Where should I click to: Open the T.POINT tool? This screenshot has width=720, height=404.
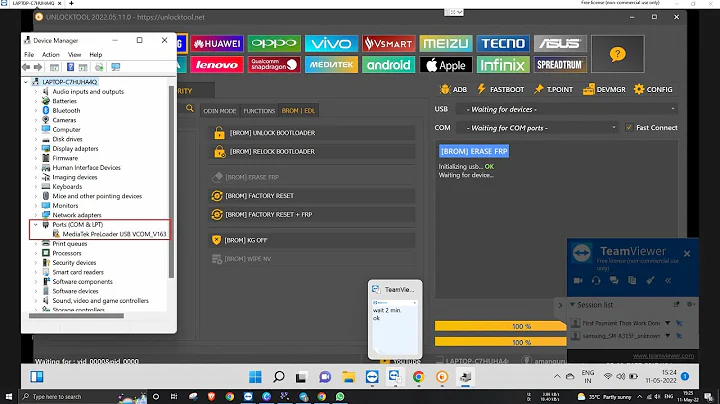(553, 90)
